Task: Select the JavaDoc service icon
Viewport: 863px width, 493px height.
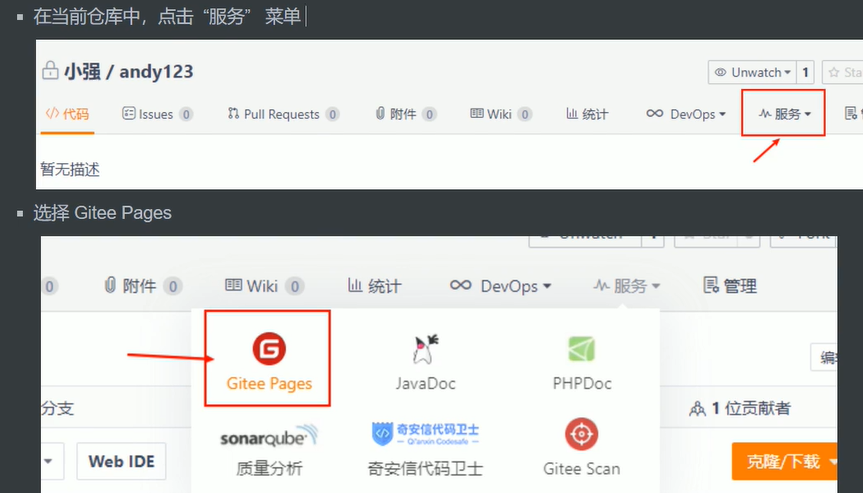Action: coord(425,349)
